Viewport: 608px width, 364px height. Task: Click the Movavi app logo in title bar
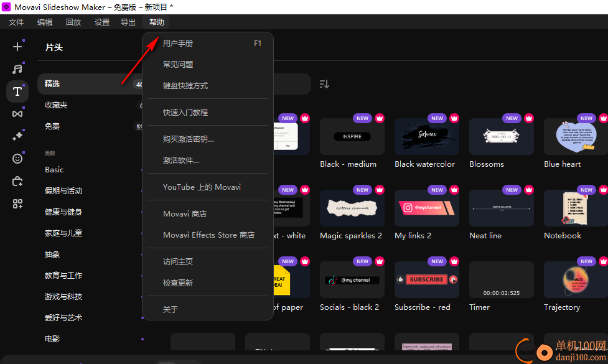(6, 7)
